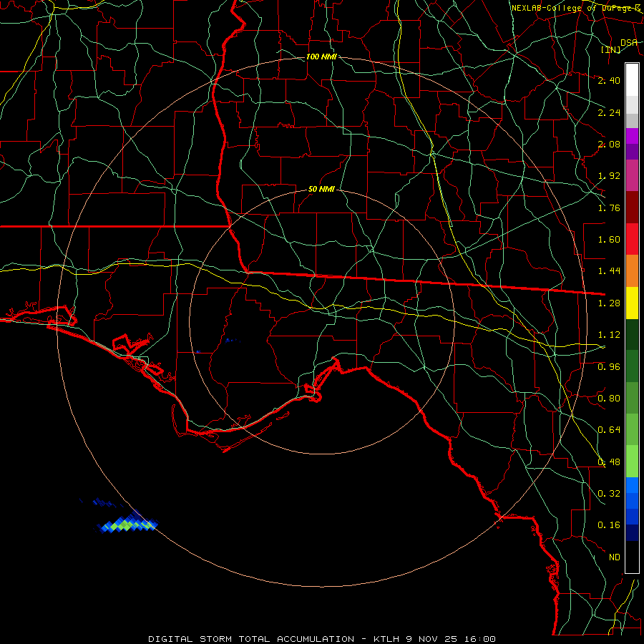Click the dark red swatch beside 1.76
The height and width of the screenshot is (644, 644).
(632, 208)
